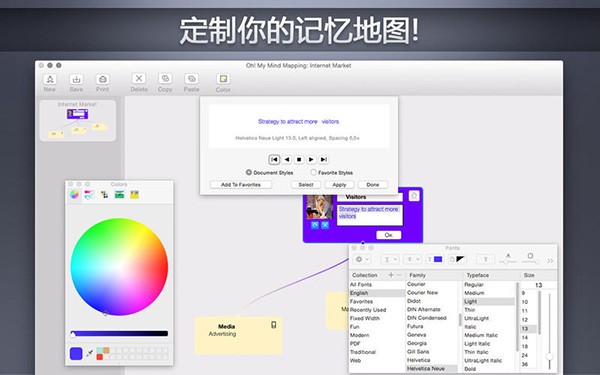Open the gear actions menu in Fonts
The height and width of the screenshot is (375, 600).
click(361, 259)
